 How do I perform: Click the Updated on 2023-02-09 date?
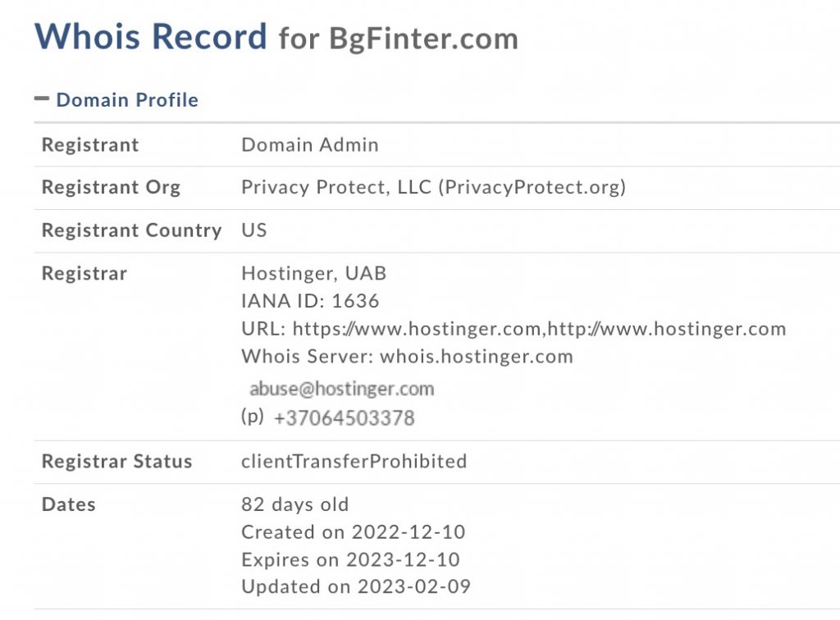[355, 587]
